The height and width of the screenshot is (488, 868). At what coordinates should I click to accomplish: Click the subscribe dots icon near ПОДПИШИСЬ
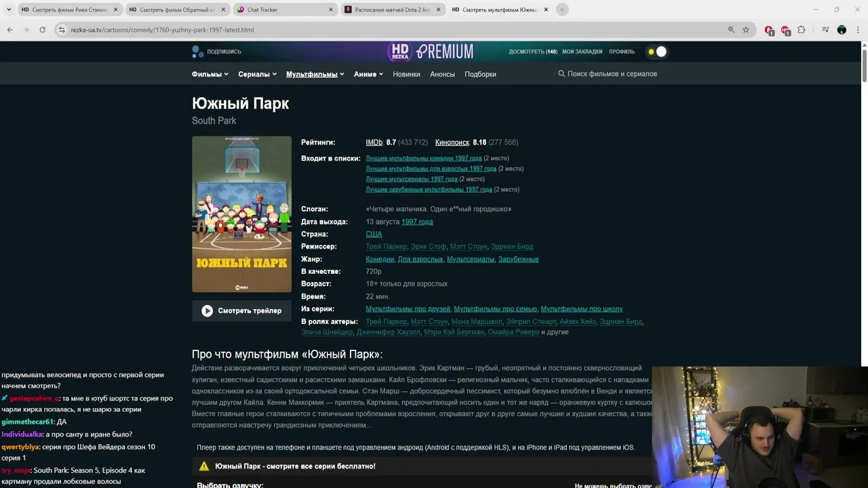pyautogui.click(x=197, y=52)
